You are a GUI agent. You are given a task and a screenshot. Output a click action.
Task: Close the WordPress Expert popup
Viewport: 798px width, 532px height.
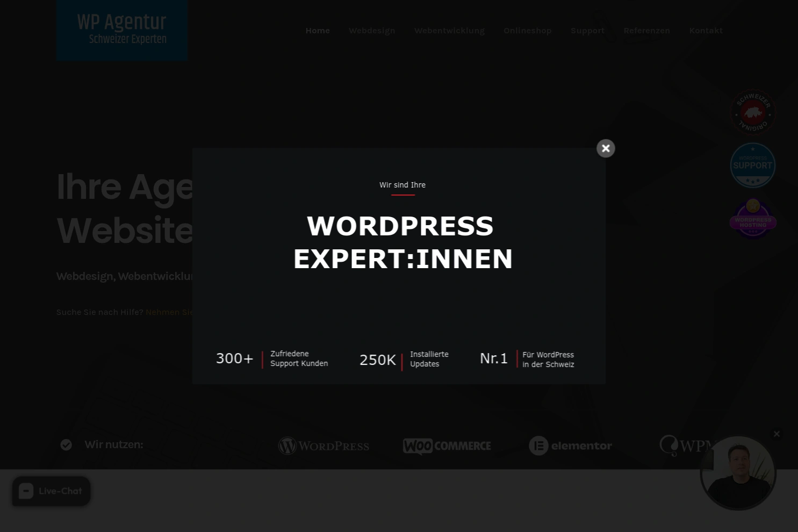click(606, 148)
